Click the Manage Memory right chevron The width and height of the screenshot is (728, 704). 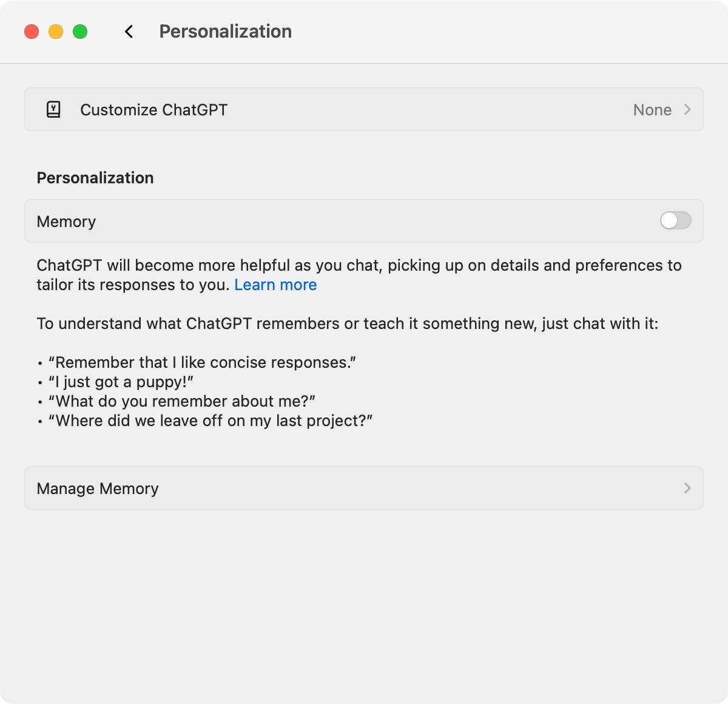(687, 488)
